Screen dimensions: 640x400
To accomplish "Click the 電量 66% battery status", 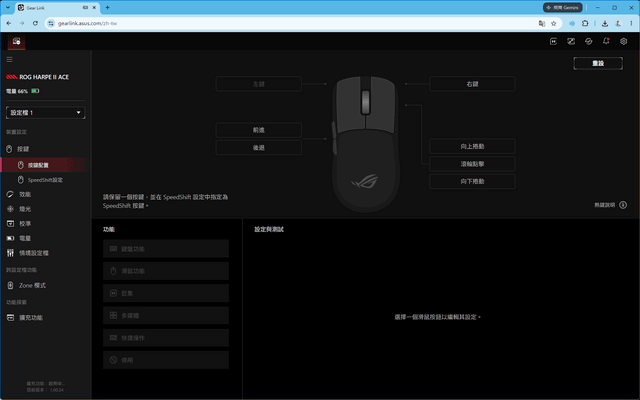I will pos(22,91).
